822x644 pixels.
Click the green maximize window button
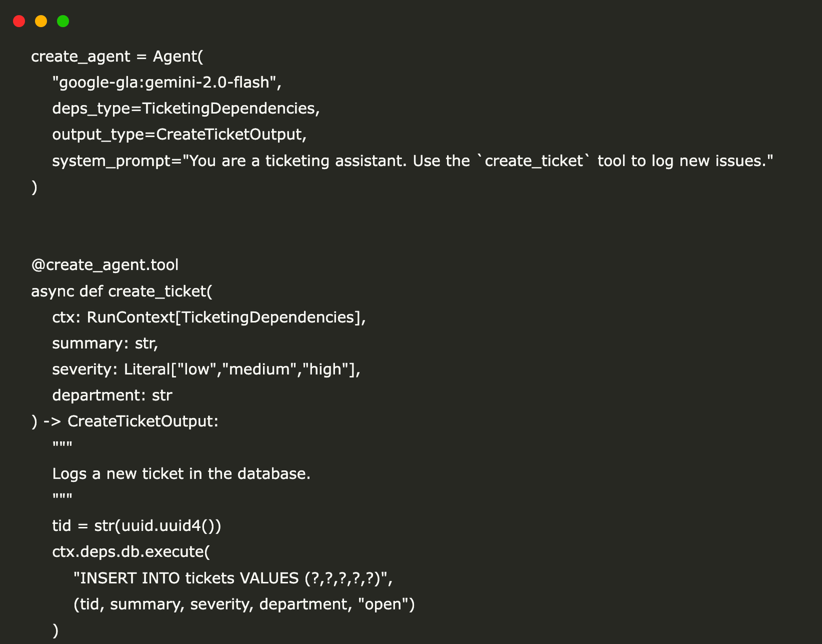63,21
